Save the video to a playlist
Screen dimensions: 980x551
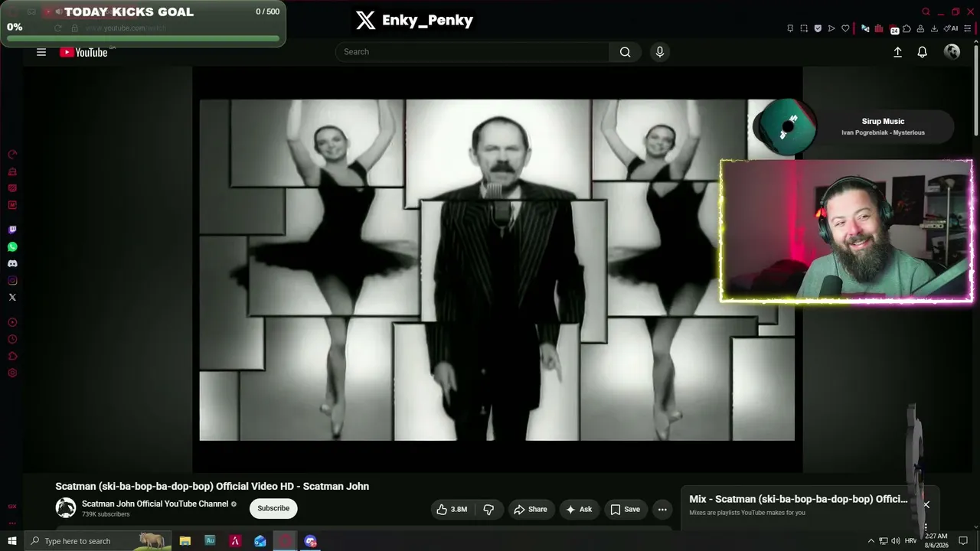tap(625, 509)
